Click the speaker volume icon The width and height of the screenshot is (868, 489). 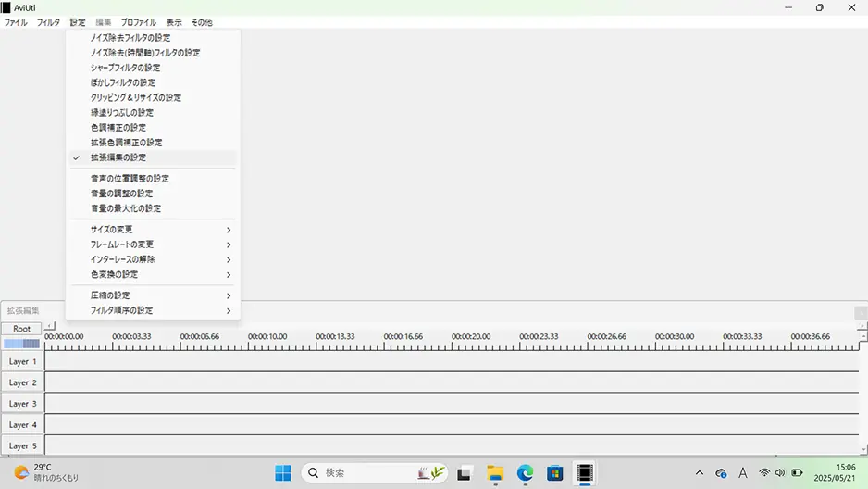click(780, 472)
